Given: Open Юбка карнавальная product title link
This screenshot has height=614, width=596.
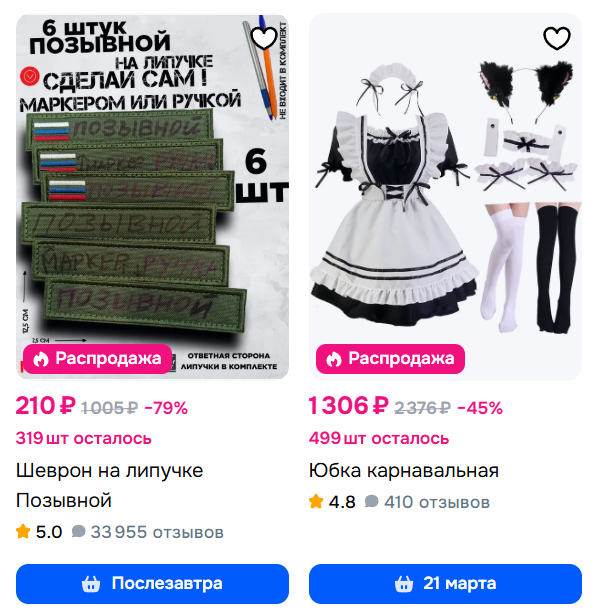Looking at the screenshot, I should coord(403,471).
